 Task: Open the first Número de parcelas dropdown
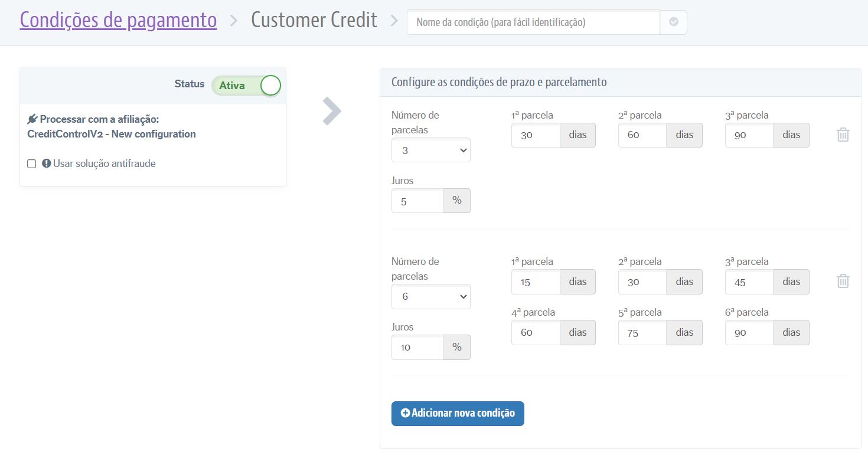tap(430, 150)
